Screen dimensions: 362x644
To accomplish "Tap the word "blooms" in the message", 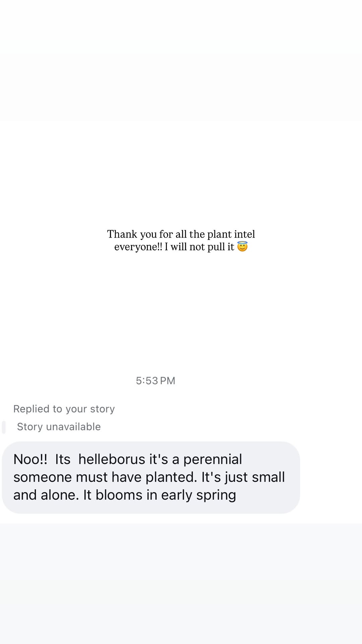I will pyautogui.click(x=119, y=495).
